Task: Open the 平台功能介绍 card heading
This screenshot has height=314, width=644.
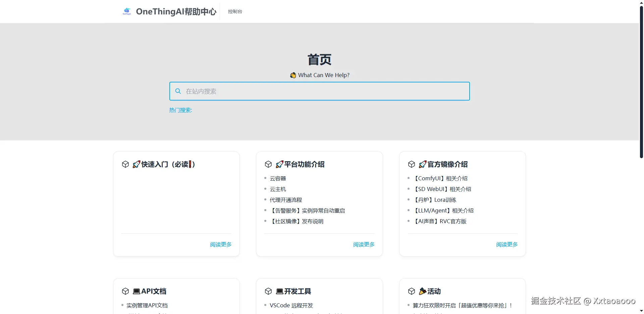Action: (300, 164)
